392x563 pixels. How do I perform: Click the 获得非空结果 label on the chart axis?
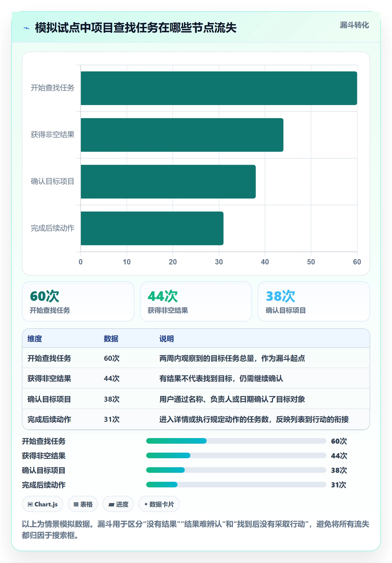coord(53,135)
